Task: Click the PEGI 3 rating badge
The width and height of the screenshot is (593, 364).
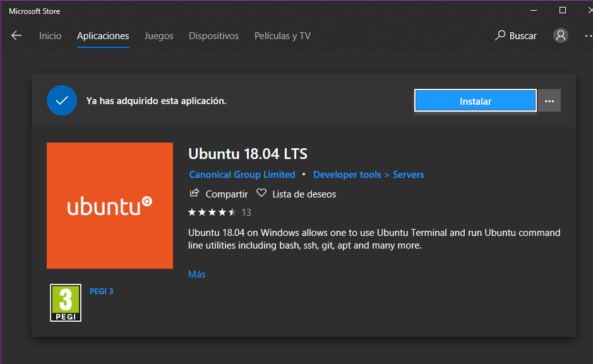Action: pyautogui.click(x=65, y=303)
